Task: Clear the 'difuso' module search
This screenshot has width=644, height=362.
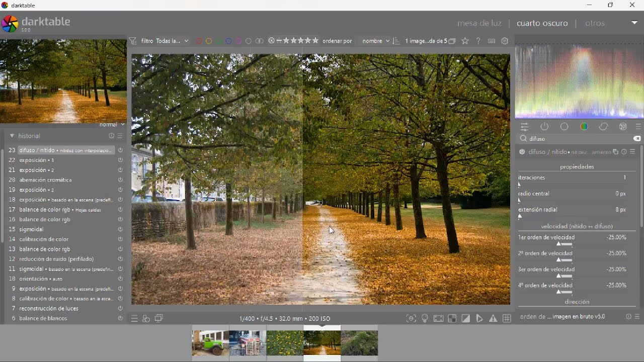Action: click(637, 139)
